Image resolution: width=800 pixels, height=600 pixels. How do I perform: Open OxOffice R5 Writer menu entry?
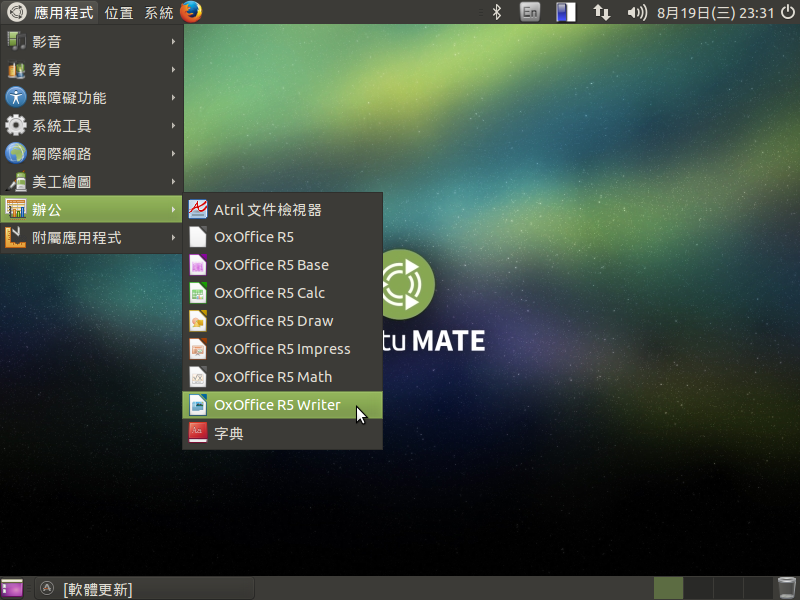pos(282,405)
